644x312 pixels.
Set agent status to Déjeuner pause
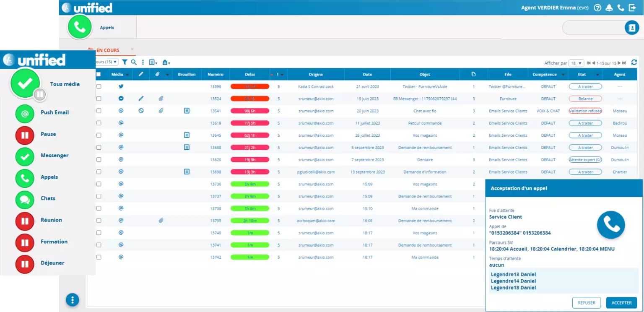click(x=25, y=263)
